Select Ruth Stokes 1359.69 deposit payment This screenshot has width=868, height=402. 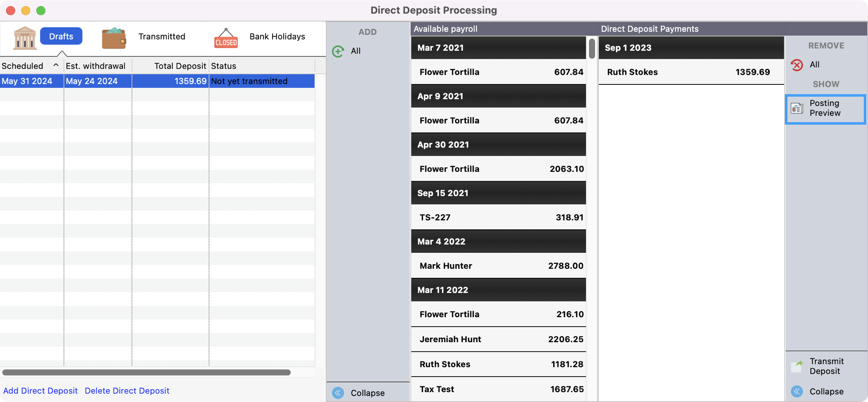pyautogui.click(x=691, y=72)
